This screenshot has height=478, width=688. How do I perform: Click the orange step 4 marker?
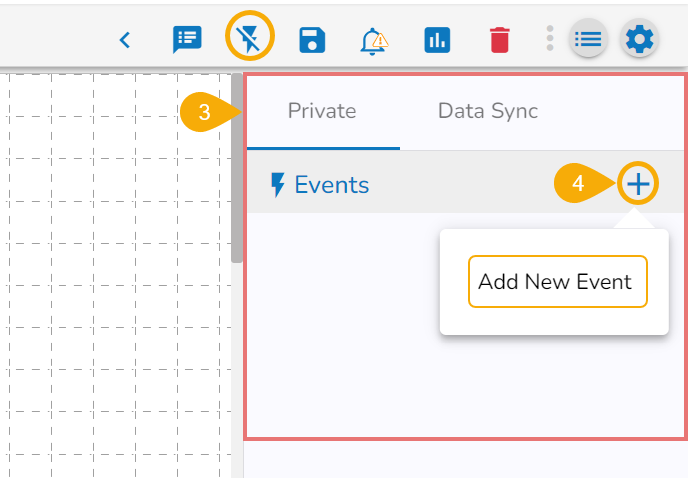(580, 184)
